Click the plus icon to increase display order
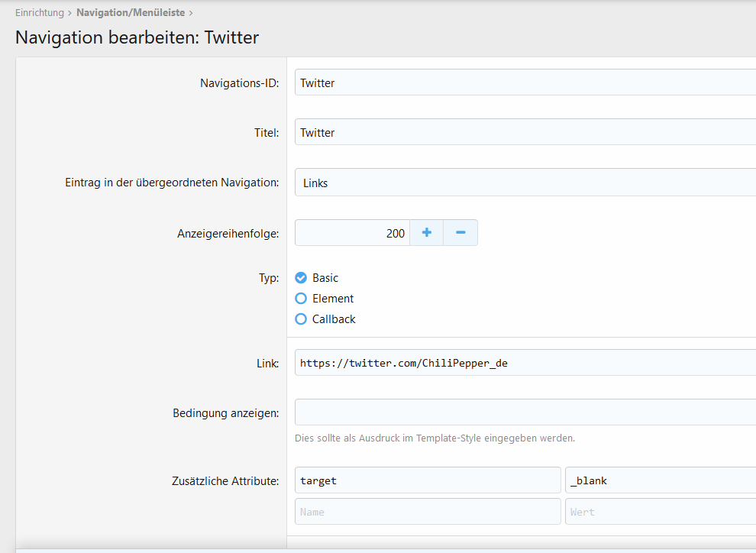The height and width of the screenshot is (553, 756). [x=427, y=233]
